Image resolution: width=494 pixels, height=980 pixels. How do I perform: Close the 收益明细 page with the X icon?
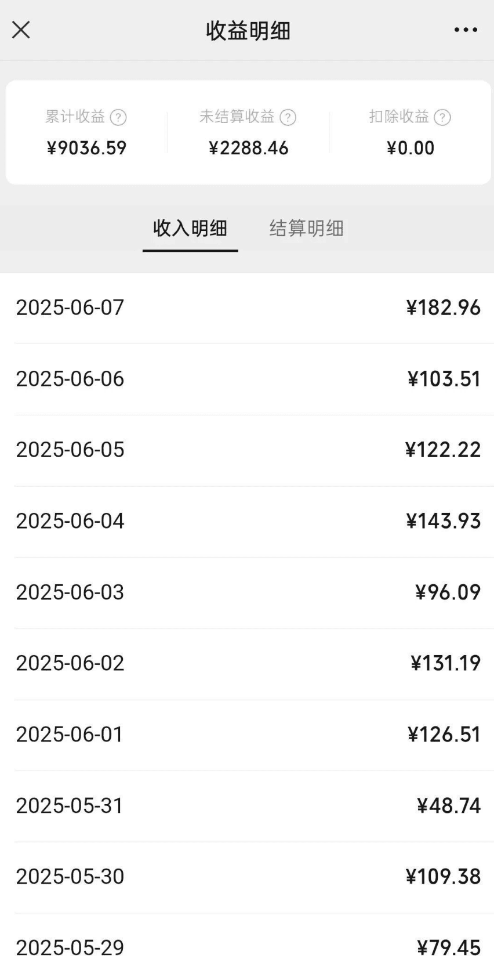(21, 30)
